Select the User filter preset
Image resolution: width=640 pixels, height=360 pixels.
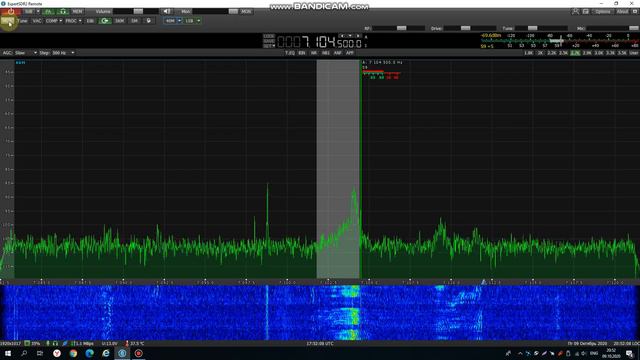coord(634,53)
